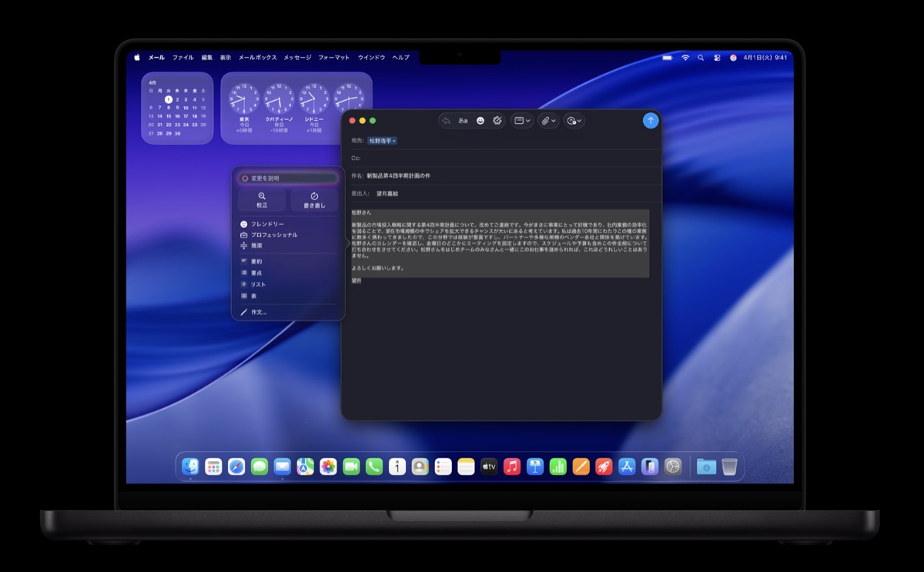Open Control Center in the menu bar
The width and height of the screenshot is (924, 572).
716,58
